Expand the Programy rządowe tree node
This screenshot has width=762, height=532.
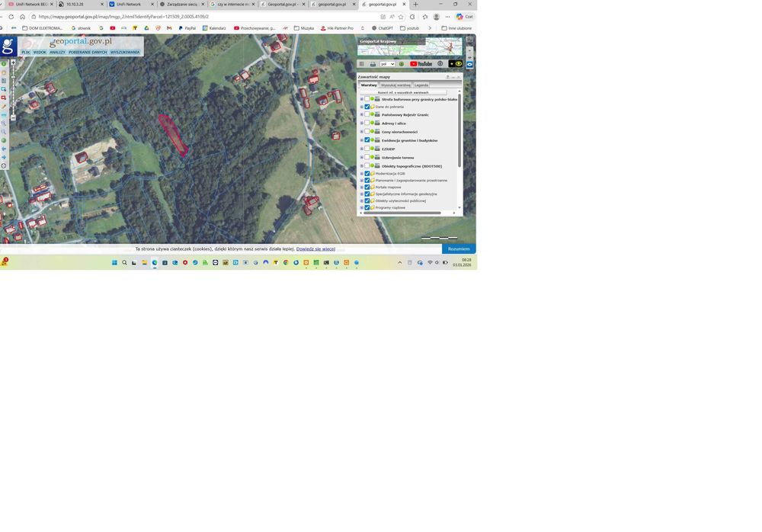pos(361,207)
